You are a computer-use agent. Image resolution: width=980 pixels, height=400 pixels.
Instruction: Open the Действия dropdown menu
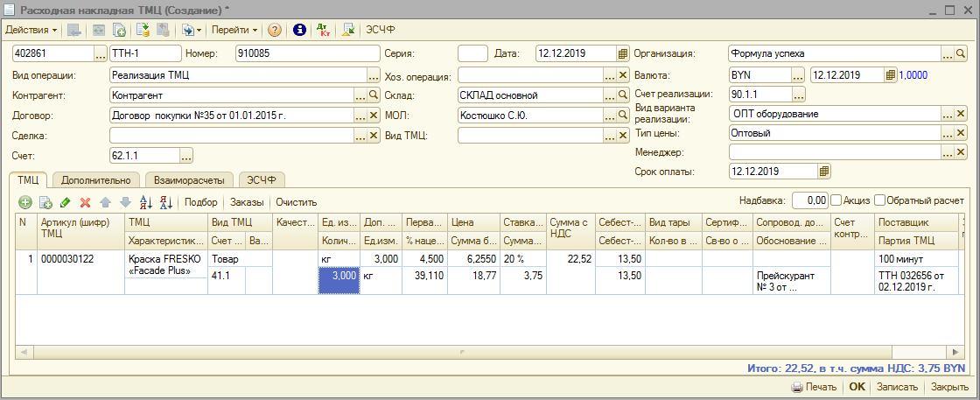pyautogui.click(x=31, y=30)
